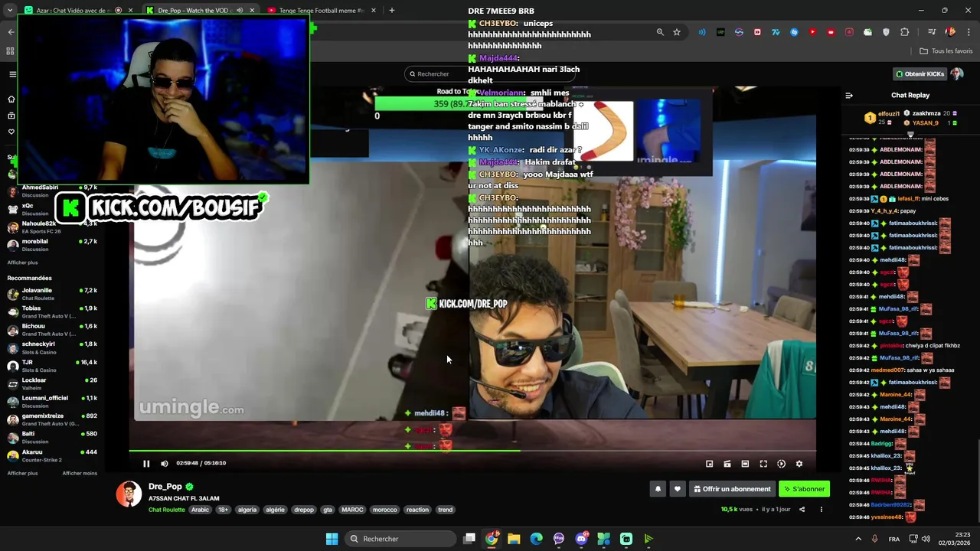Click Obtenir KICKs button
This screenshot has width=980, height=551.
click(x=920, y=74)
